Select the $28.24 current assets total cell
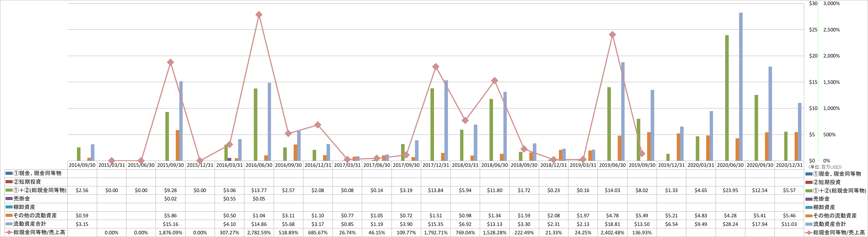This screenshot has width=868, height=237. 730,224
